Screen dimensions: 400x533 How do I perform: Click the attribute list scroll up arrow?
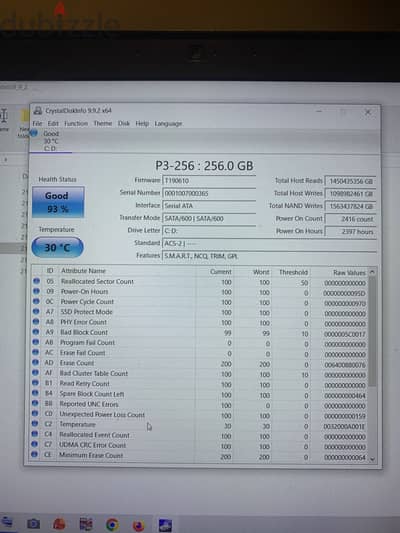coord(372,272)
